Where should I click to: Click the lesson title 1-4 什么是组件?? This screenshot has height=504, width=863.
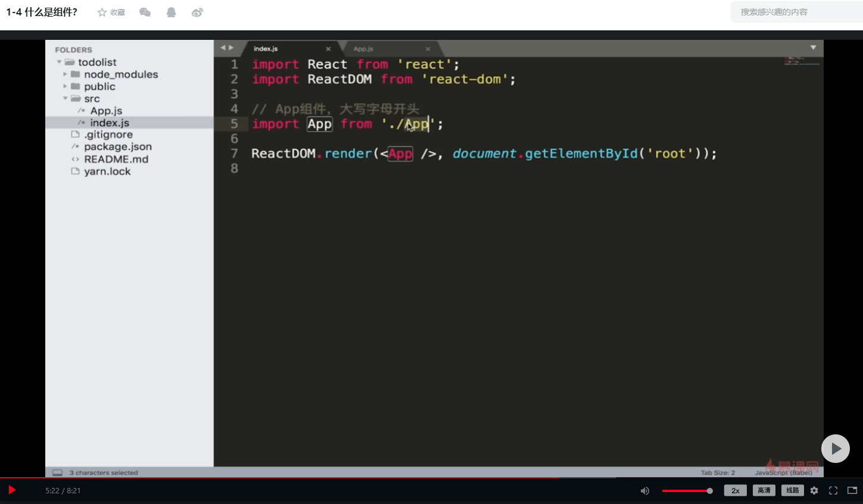click(x=42, y=12)
